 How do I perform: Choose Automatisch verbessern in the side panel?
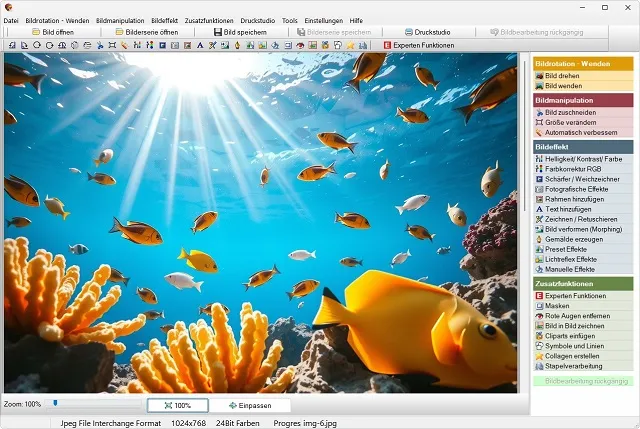coord(583,132)
